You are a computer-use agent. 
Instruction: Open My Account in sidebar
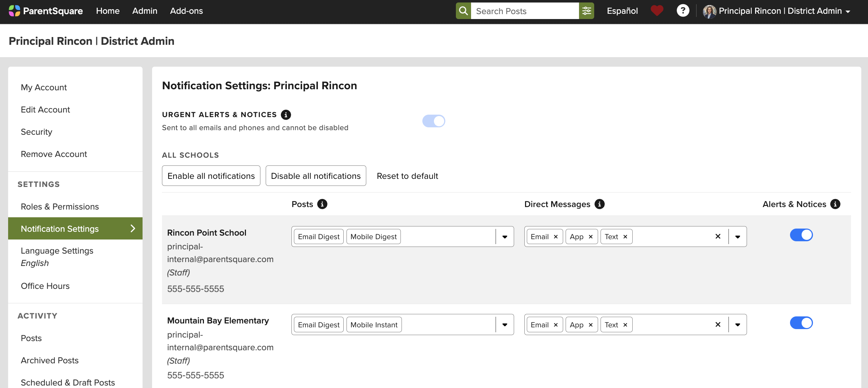(x=44, y=87)
